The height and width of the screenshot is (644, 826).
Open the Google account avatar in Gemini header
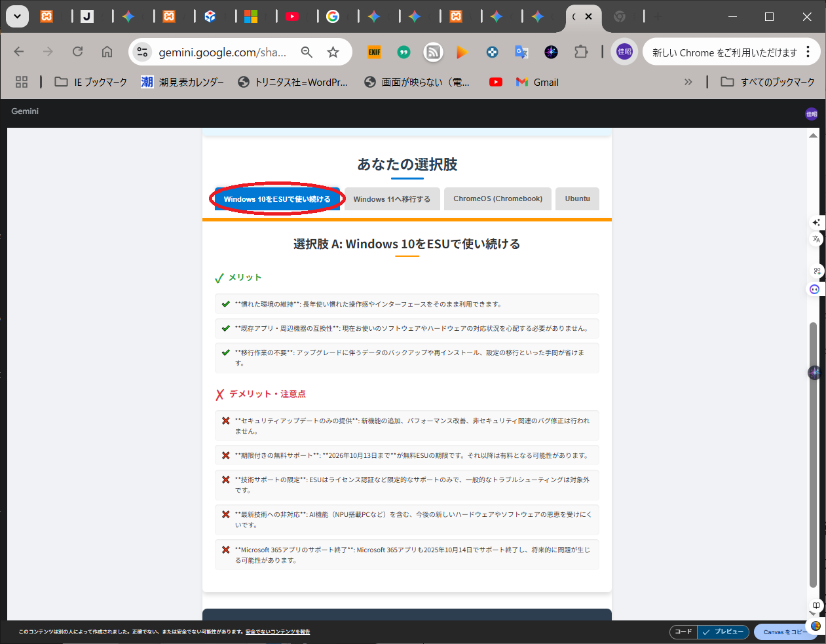click(812, 114)
